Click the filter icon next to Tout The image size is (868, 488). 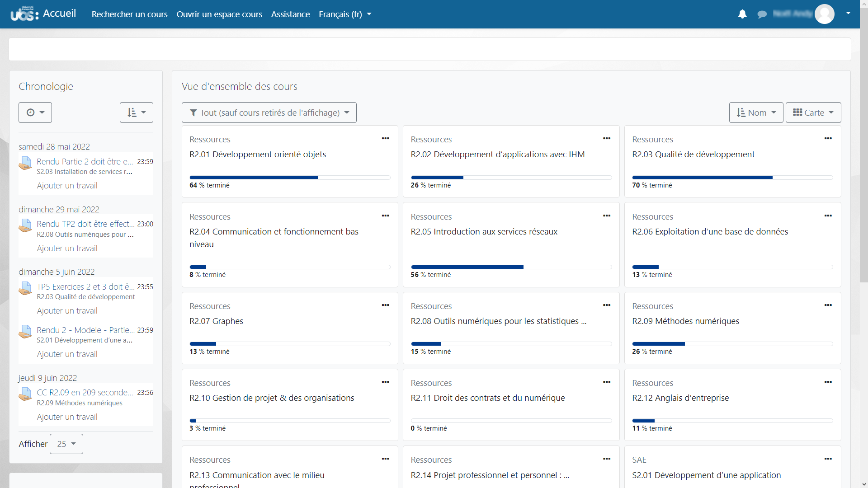(x=194, y=113)
